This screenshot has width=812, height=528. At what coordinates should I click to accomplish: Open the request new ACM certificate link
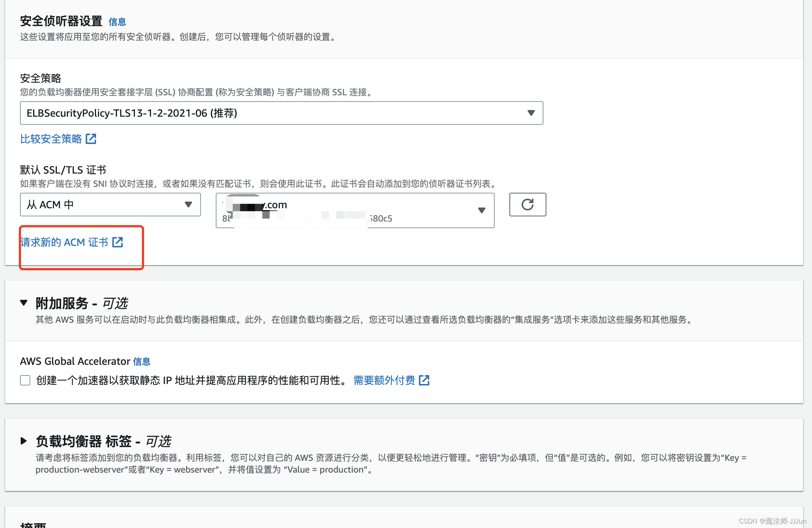tap(72, 242)
